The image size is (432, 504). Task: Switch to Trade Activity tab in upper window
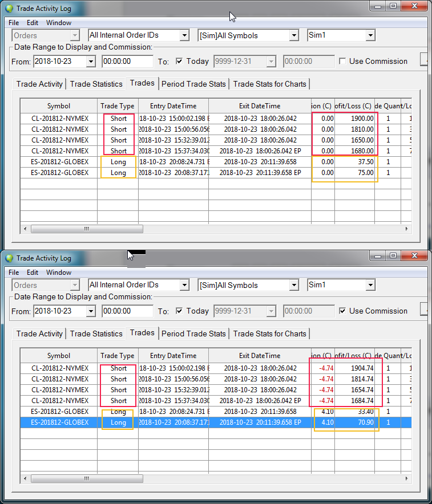pos(39,84)
